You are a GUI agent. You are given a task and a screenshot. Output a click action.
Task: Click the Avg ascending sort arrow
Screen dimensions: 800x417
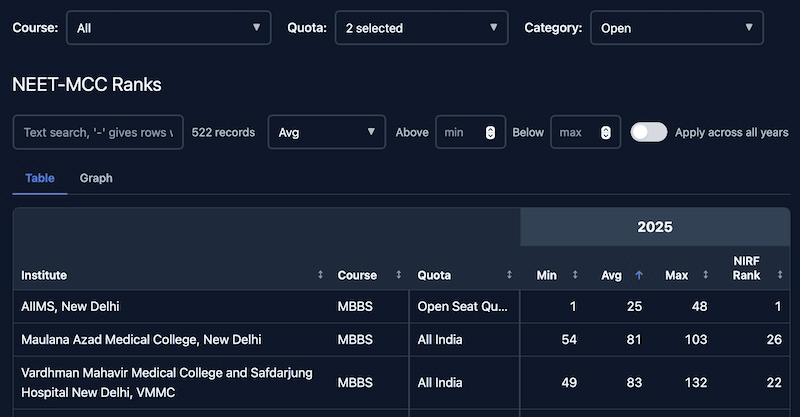639,275
